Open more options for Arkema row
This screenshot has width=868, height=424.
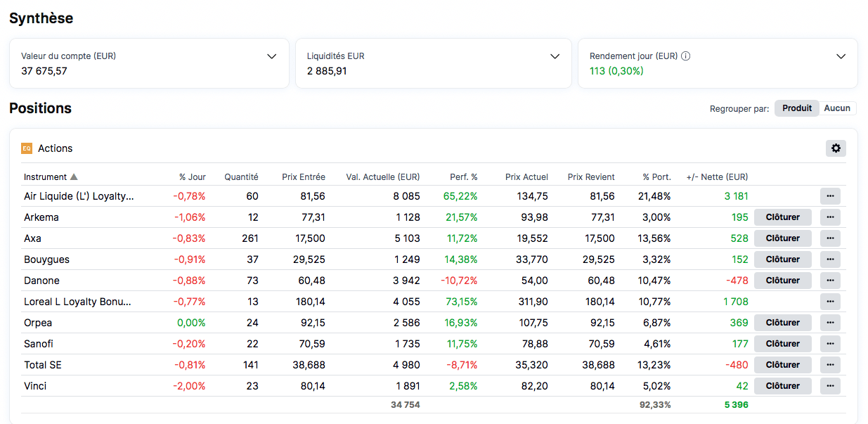tap(830, 217)
